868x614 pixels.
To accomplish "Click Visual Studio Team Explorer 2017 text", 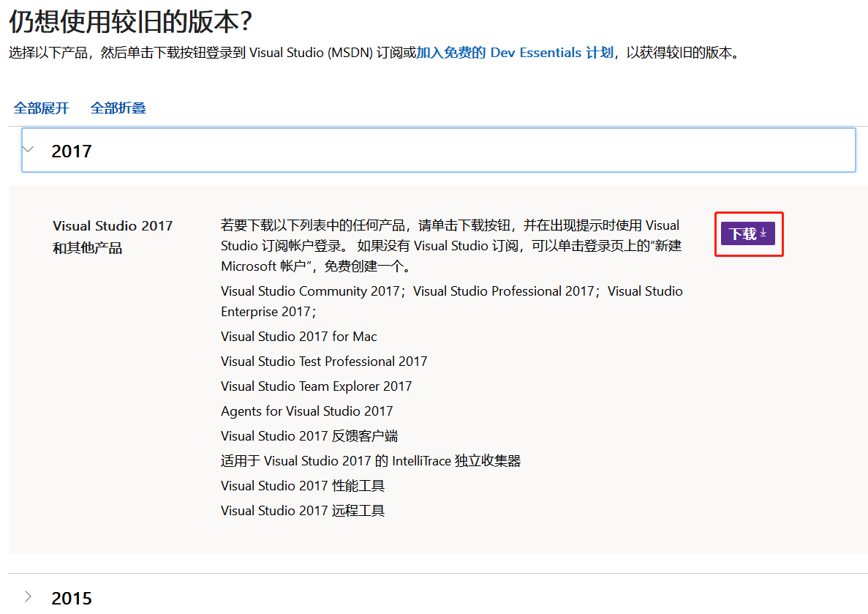I will pyautogui.click(x=316, y=386).
